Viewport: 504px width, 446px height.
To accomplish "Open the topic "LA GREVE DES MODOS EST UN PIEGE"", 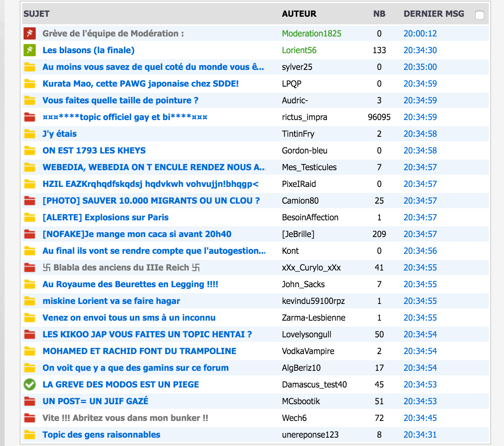I will pyautogui.click(x=121, y=384).
